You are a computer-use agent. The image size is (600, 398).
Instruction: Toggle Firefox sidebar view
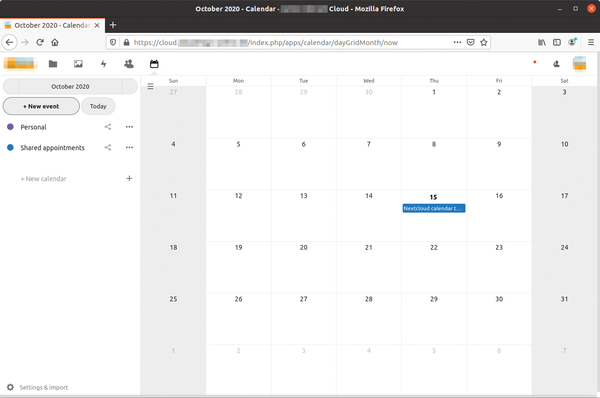pyautogui.click(x=557, y=42)
